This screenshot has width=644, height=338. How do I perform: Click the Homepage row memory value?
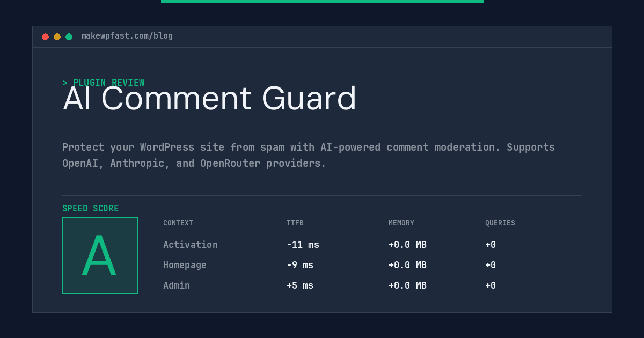[x=407, y=265]
